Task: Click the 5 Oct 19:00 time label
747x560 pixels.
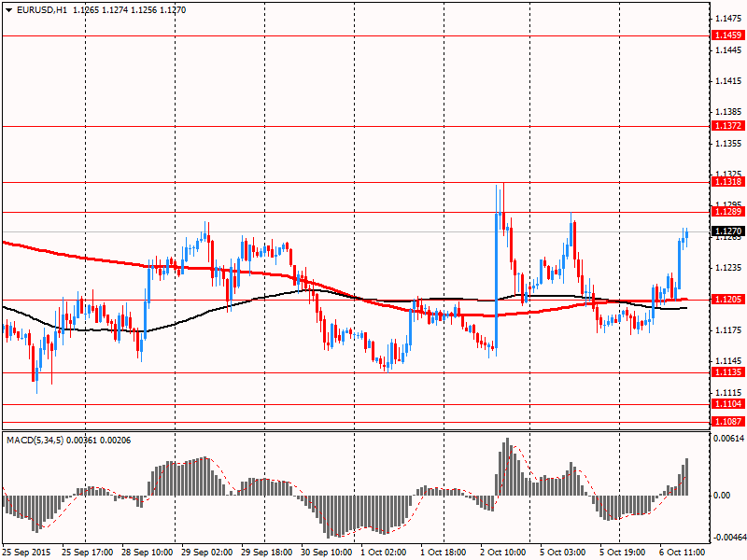Action: pyautogui.click(x=623, y=553)
